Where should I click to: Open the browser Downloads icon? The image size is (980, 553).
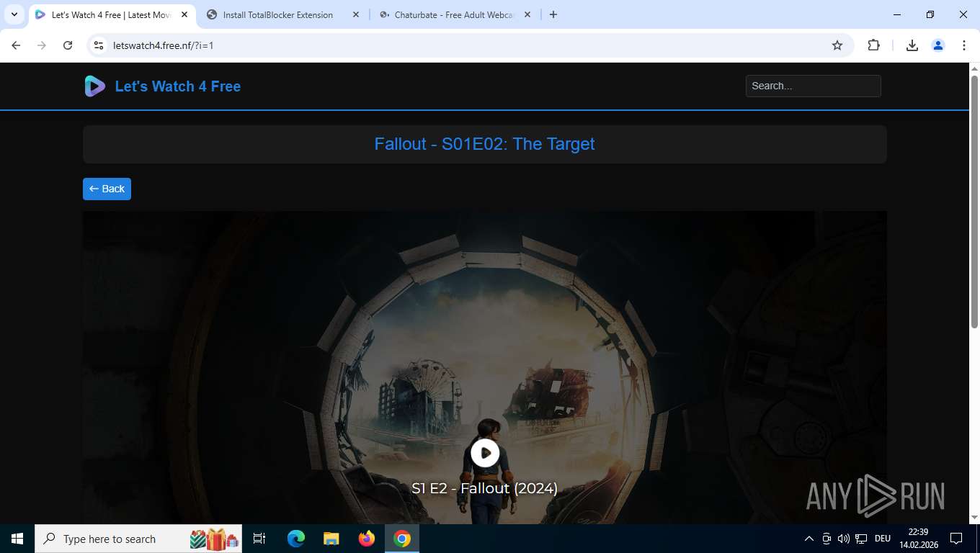(912, 45)
